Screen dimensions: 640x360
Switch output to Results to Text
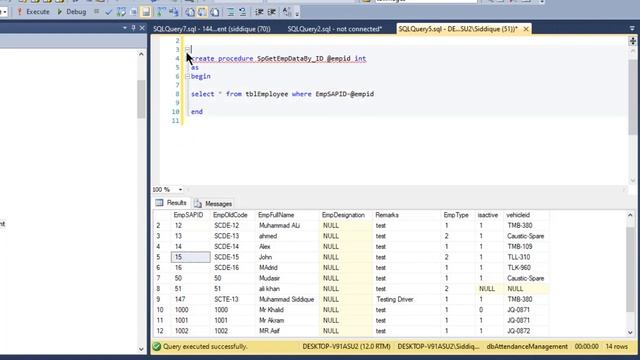click(x=190, y=12)
